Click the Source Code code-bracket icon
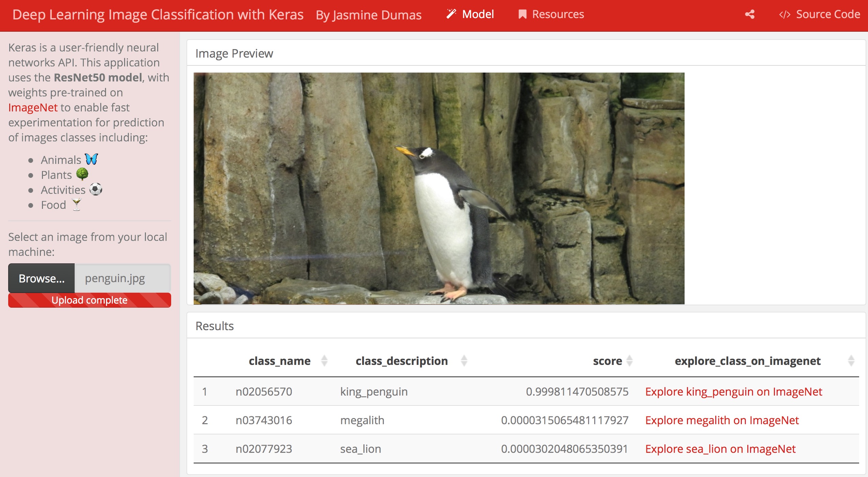This screenshot has height=477, width=868. pyautogui.click(x=784, y=14)
